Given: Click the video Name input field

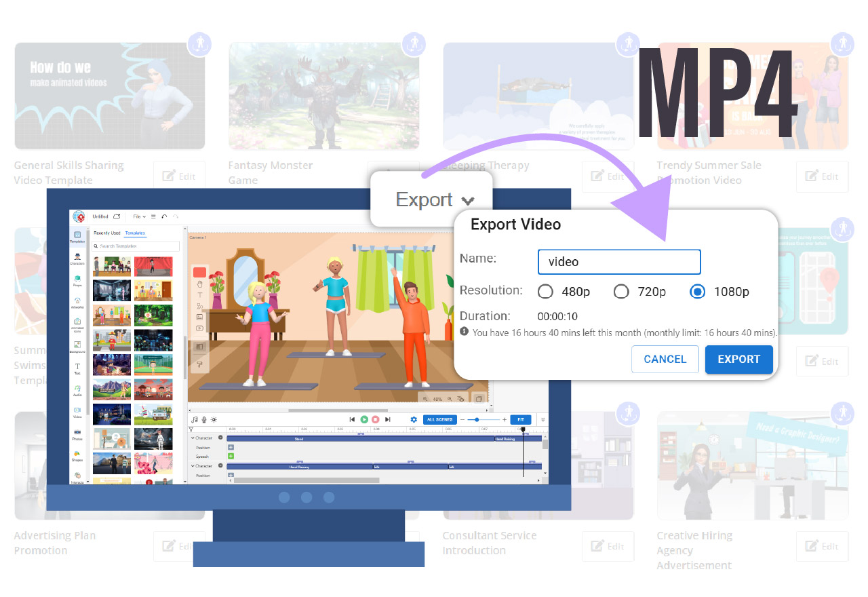Looking at the screenshot, I should 618,262.
